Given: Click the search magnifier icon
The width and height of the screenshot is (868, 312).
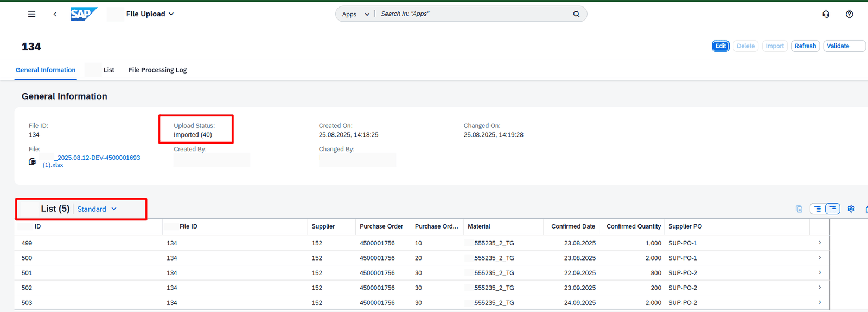Looking at the screenshot, I should [576, 14].
